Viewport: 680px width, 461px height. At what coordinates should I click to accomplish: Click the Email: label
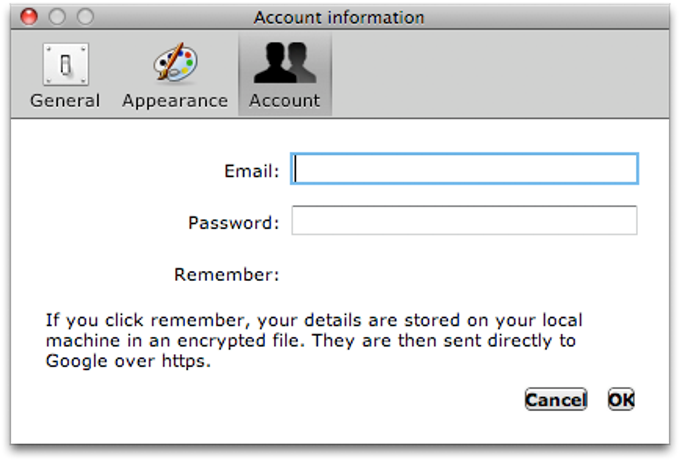[x=252, y=171]
